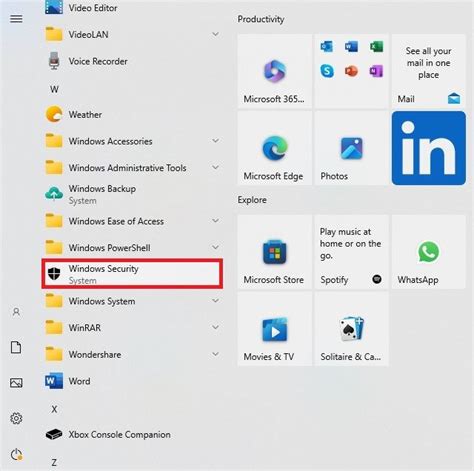Click the Explore group heading
Screen dimensions: 474x471
coord(252,200)
